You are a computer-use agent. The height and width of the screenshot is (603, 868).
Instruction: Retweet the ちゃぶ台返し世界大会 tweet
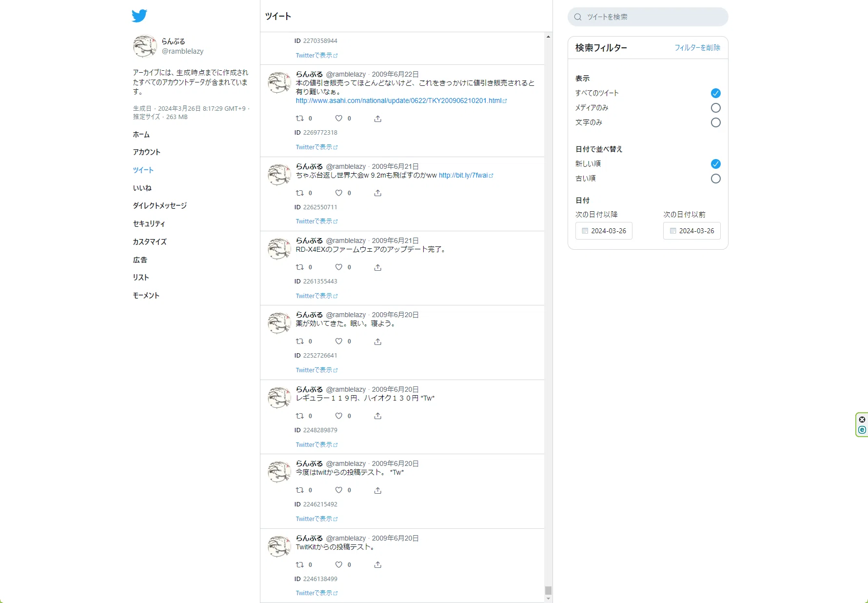[300, 193]
